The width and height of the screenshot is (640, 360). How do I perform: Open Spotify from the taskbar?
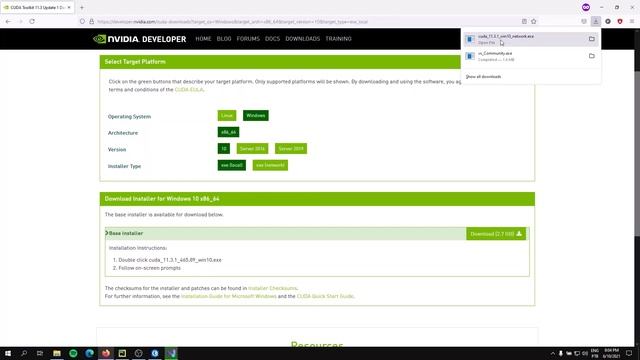pyautogui.click(x=73, y=353)
